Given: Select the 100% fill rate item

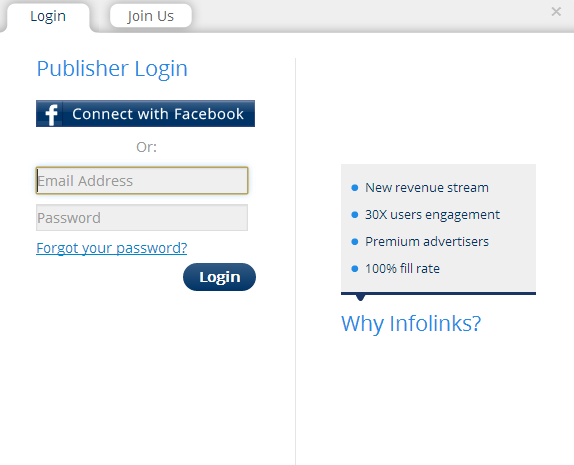Looking at the screenshot, I should pyautogui.click(x=402, y=269).
